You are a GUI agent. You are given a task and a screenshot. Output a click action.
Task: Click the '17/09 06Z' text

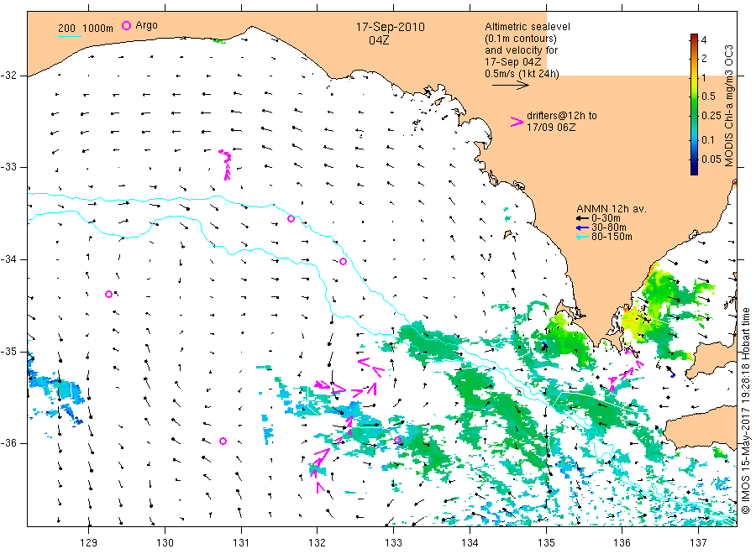click(550, 128)
